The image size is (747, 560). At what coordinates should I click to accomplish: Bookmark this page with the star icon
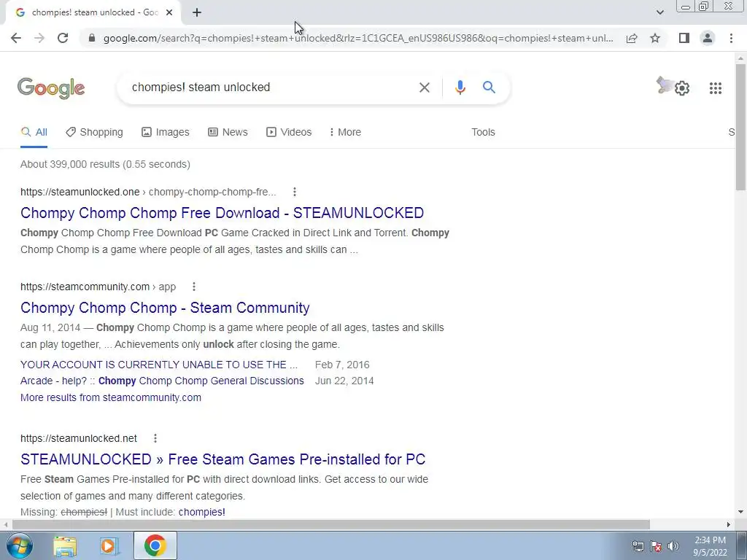click(x=655, y=38)
